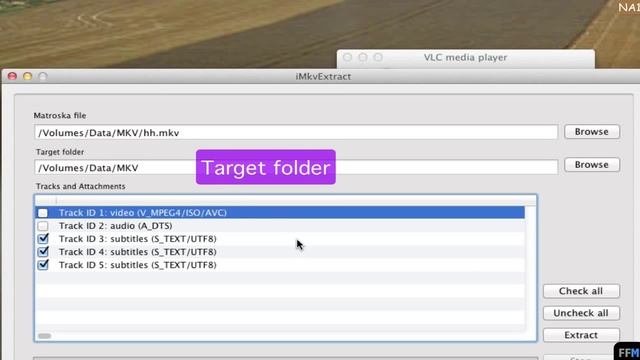The height and width of the screenshot is (360, 640).
Task: Select row 'Track ID 3: subtitles (S_TEXT/UTF8)'
Action: 280,239
